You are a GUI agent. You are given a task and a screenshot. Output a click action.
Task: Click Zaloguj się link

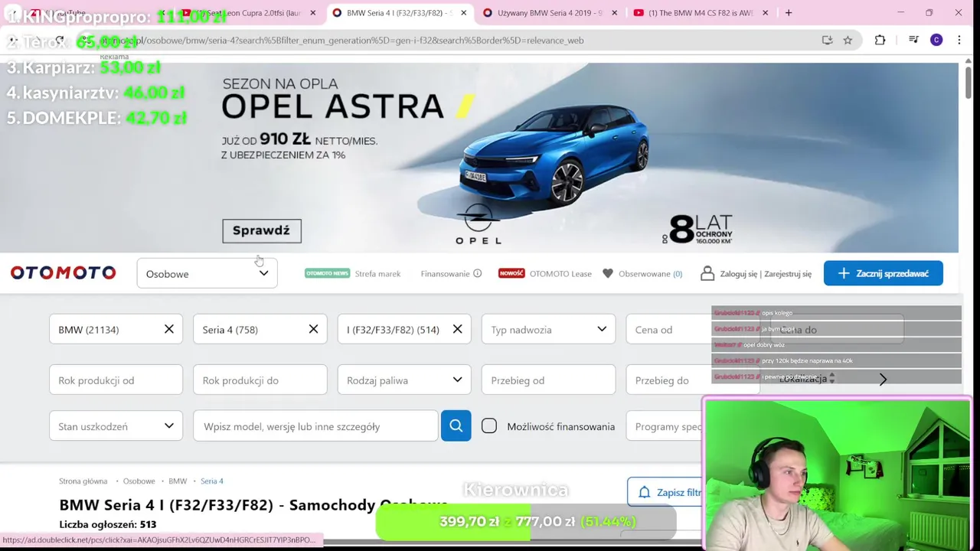click(x=738, y=273)
